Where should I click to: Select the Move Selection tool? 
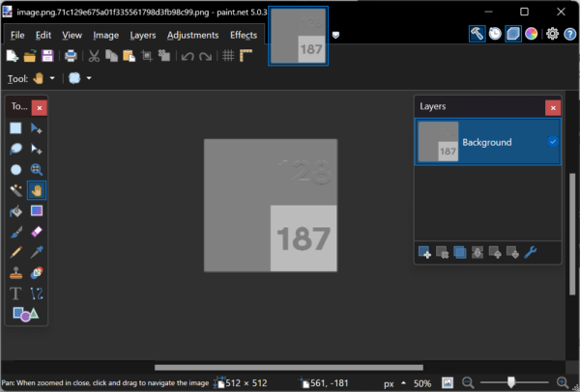pos(37,149)
